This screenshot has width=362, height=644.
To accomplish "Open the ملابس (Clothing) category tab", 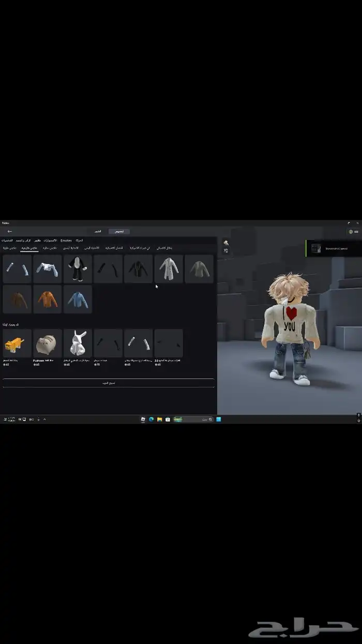I will [x=37, y=241].
